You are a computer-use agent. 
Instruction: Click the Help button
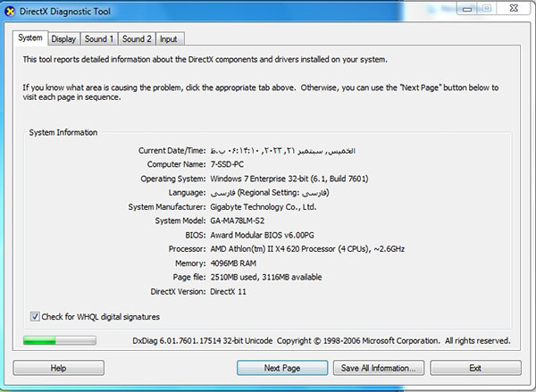58,368
